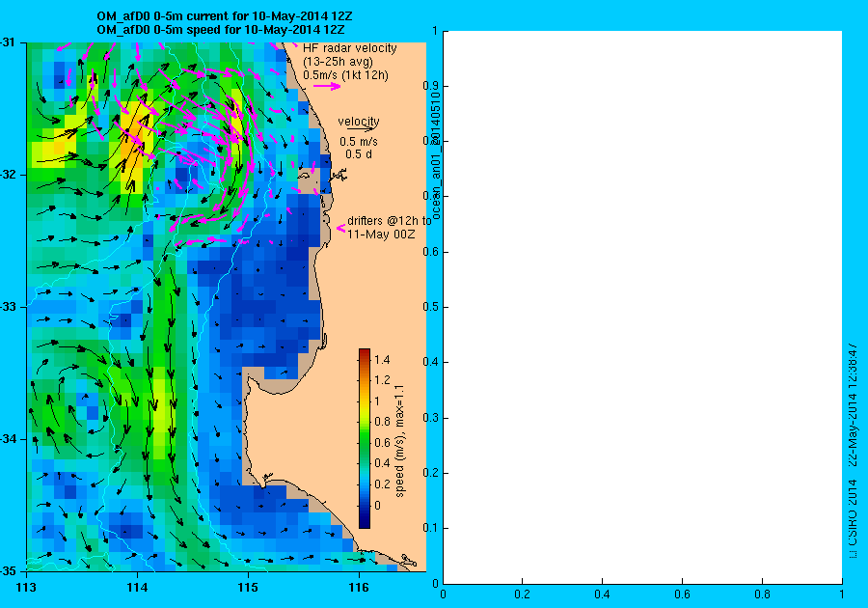Screen dimensions: 868x608
Task: Click the map longitude tick label "116"
Action: (359, 588)
